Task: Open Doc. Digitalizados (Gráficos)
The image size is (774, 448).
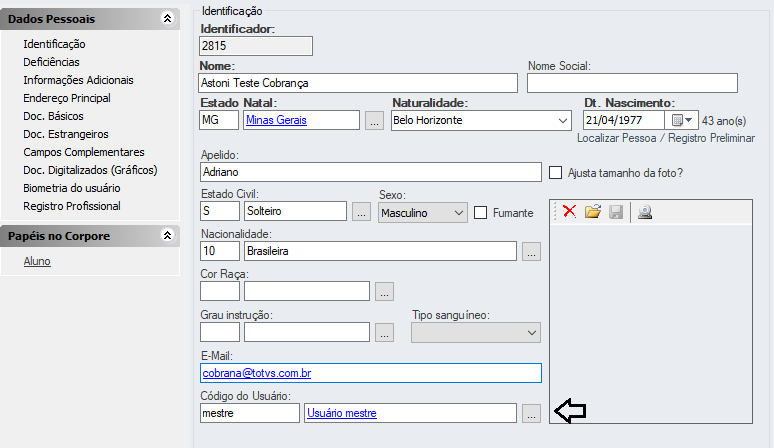Action: [90, 170]
